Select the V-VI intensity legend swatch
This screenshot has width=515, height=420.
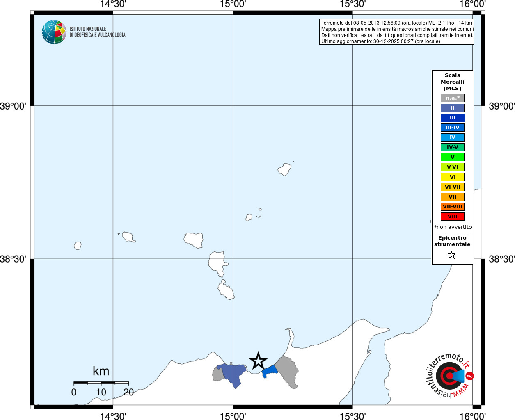click(453, 167)
